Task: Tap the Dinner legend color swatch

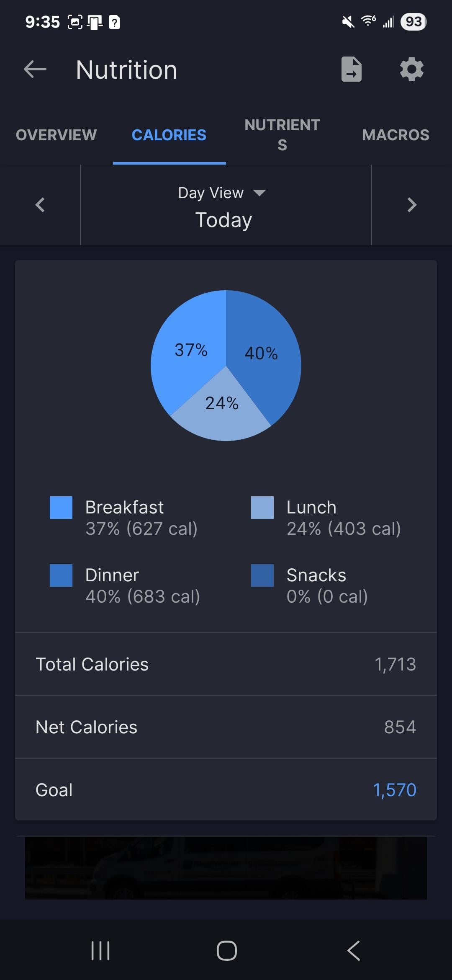Action: (61, 575)
